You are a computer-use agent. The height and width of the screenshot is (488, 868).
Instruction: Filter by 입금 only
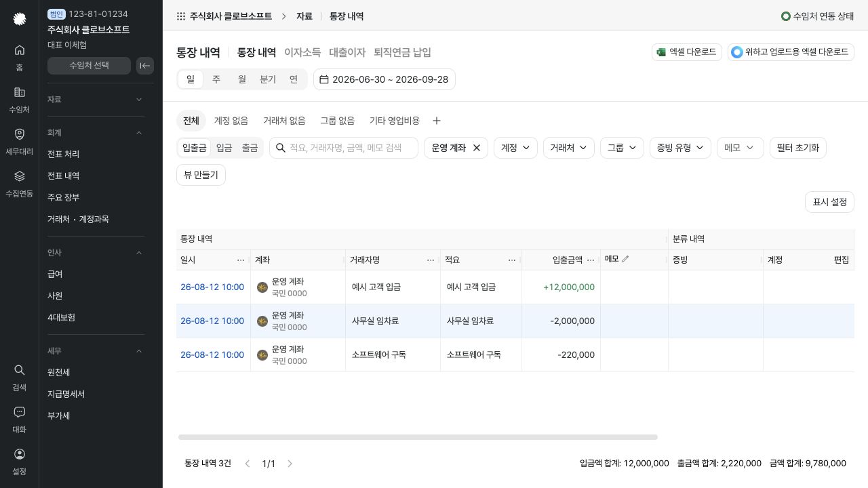(224, 148)
